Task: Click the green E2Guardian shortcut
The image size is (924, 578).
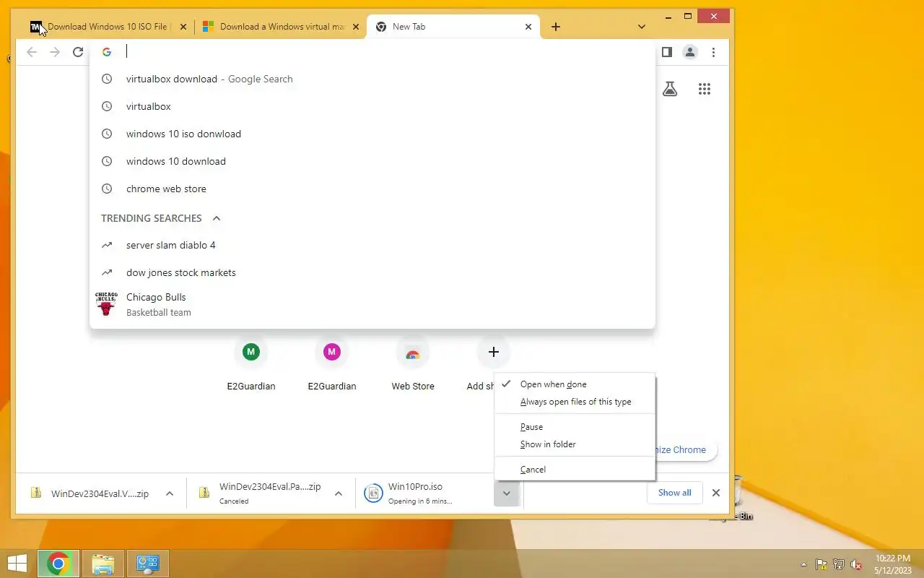Action: coord(250,352)
